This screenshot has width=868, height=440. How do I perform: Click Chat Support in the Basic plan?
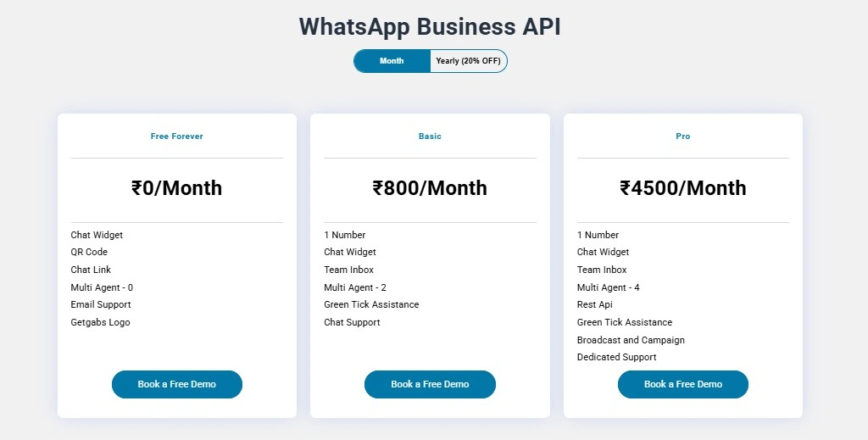352,322
